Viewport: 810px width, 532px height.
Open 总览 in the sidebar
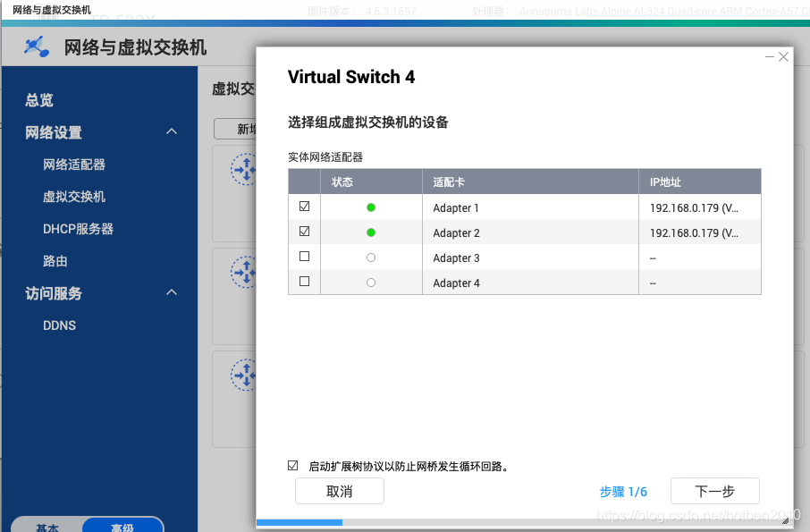(39, 99)
